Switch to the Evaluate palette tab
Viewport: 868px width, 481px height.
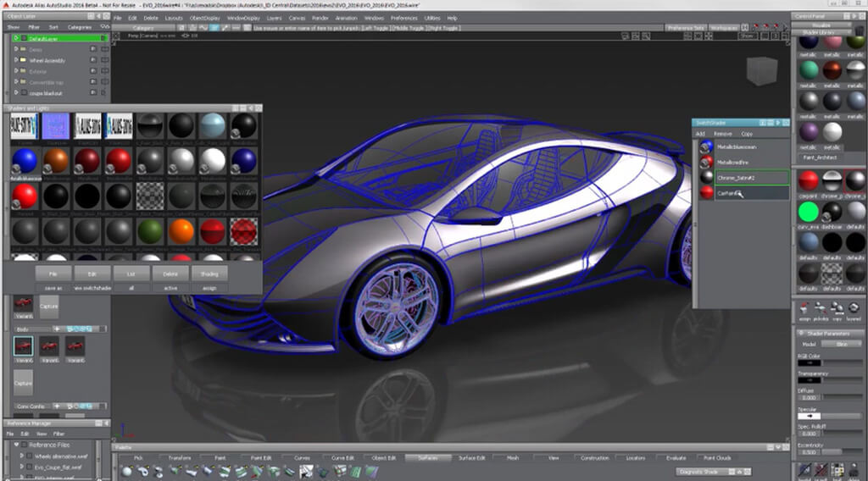tap(676, 458)
